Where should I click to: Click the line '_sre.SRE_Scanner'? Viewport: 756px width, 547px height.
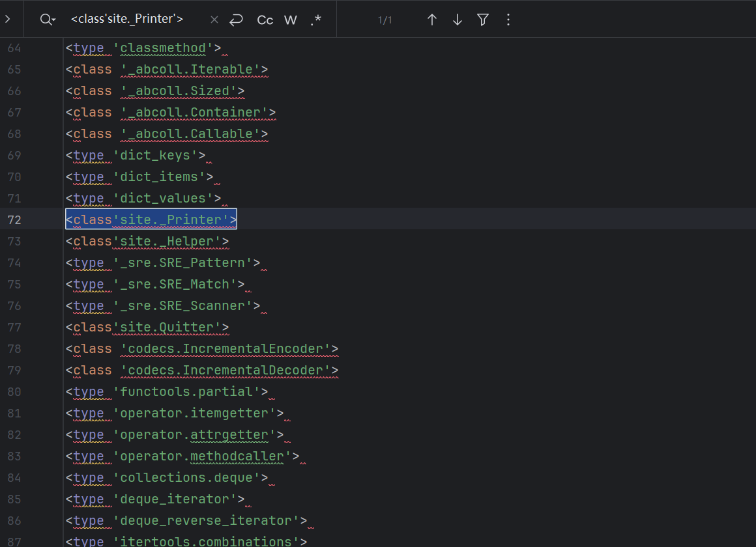pyautogui.click(x=163, y=305)
